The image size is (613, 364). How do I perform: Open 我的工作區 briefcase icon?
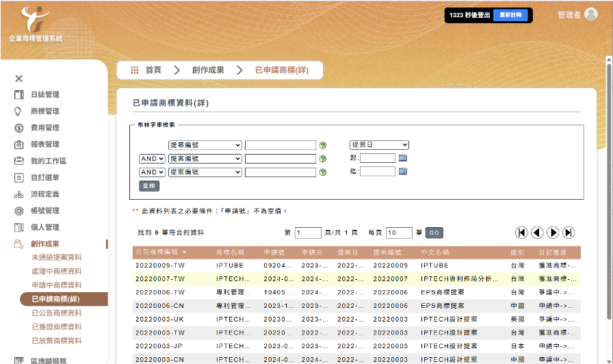point(18,161)
